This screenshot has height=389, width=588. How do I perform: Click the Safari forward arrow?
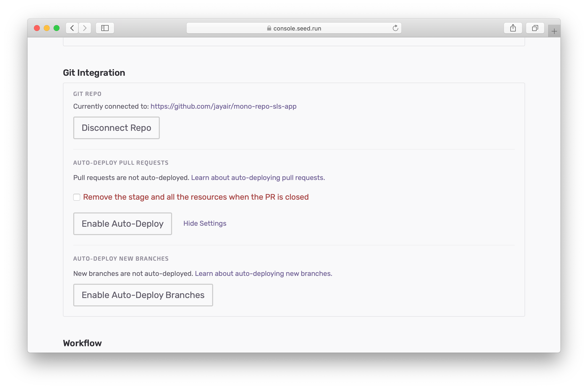tap(85, 28)
